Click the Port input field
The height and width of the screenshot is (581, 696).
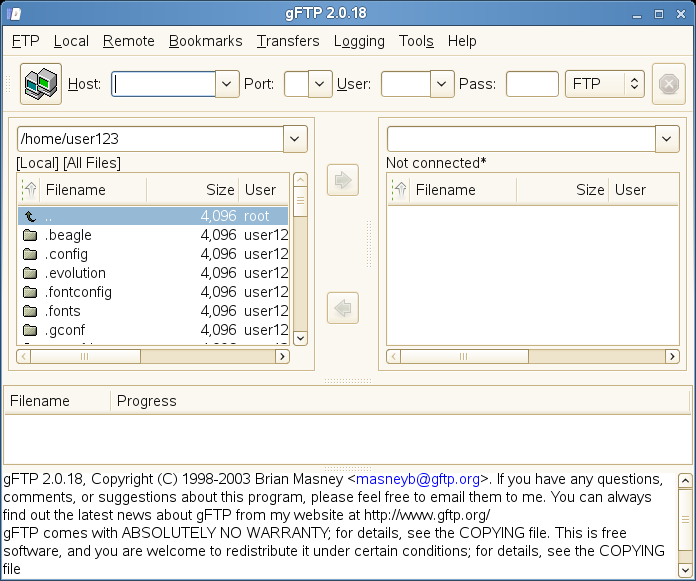[x=297, y=84]
